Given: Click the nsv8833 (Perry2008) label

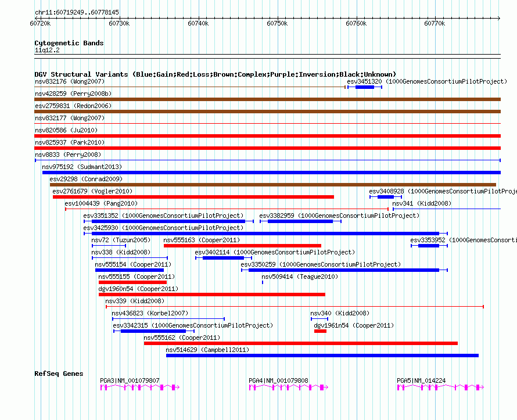Looking at the screenshot, I should pyautogui.click(x=68, y=155).
